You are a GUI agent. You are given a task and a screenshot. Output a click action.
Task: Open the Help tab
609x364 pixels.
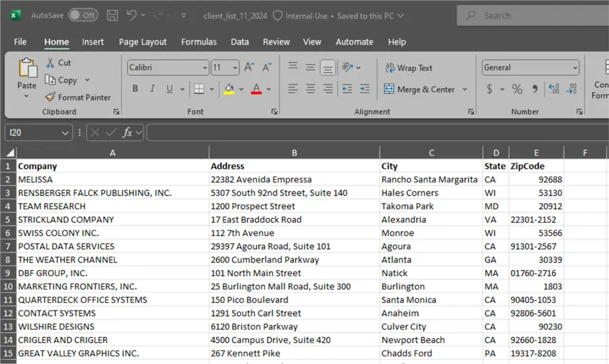397,41
